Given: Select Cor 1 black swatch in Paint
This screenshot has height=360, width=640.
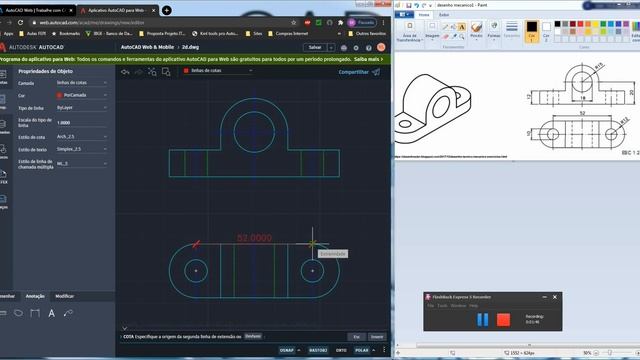Looking at the screenshot, I should (x=531, y=31).
